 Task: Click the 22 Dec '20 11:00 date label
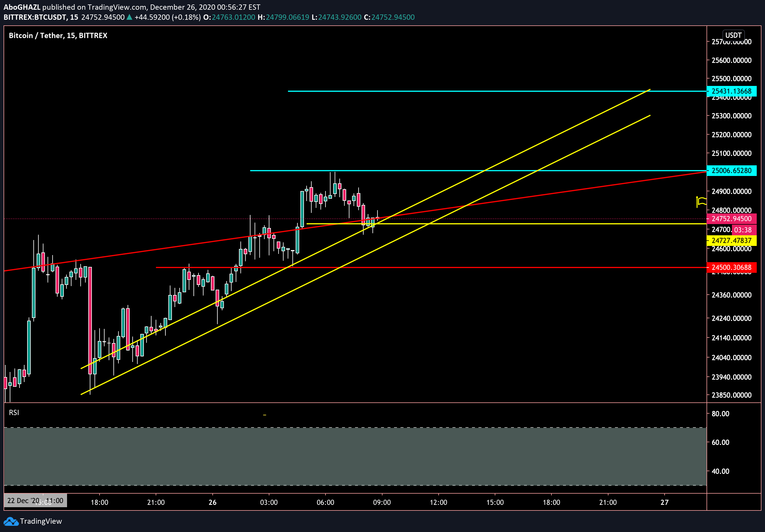[35, 500]
